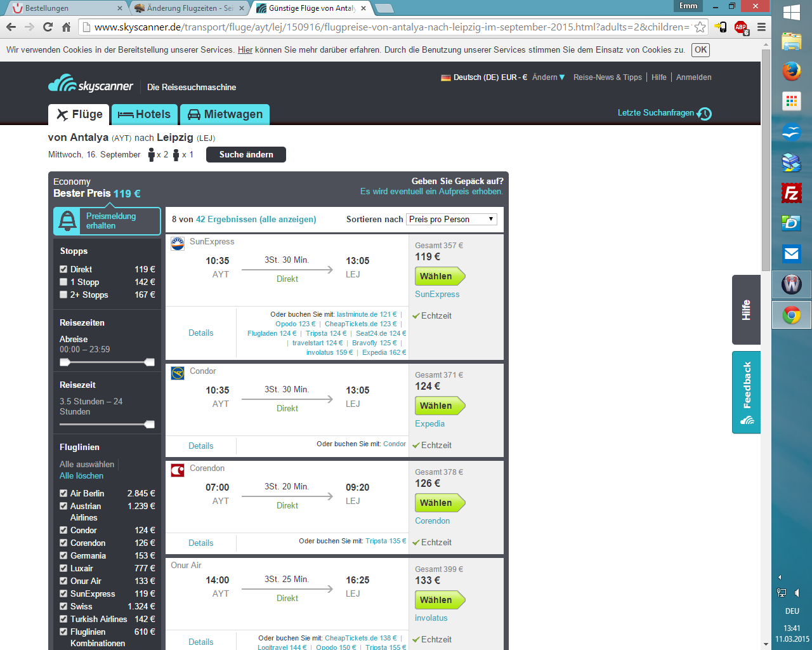Expand Details for the SunExpress flight
The image size is (812, 650).
coord(200,333)
